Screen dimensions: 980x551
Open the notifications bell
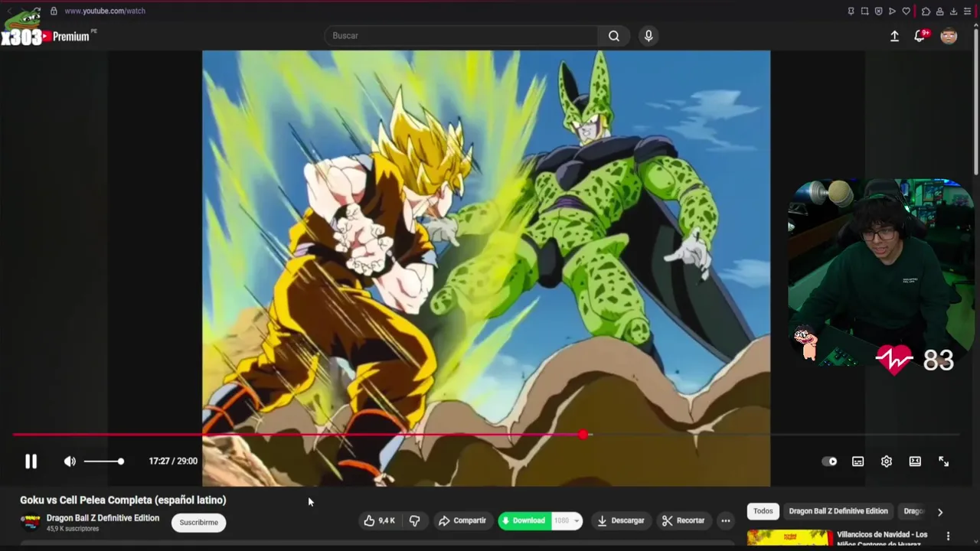[920, 36]
